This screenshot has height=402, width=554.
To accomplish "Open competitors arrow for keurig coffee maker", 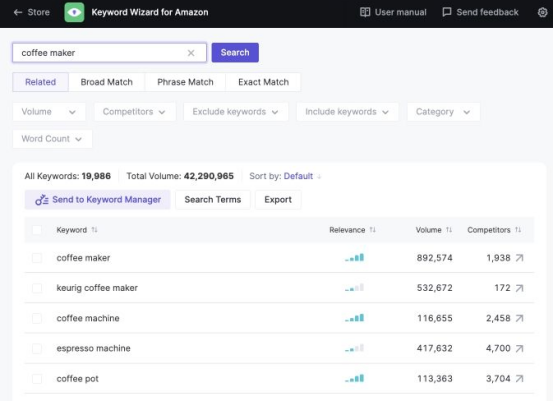I will (x=519, y=288).
